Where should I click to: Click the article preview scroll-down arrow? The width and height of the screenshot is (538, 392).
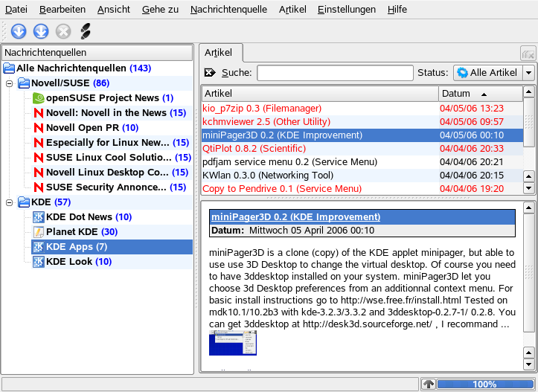coord(529,364)
